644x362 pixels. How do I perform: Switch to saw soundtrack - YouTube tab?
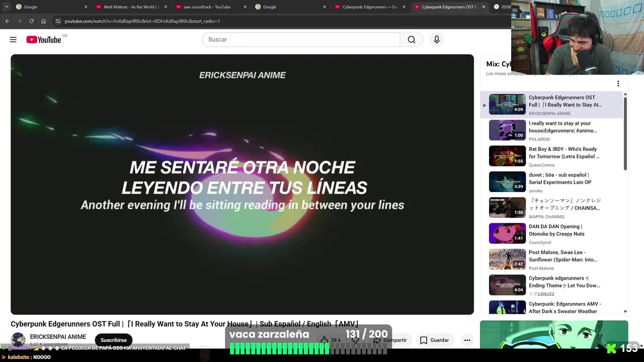(x=210, y=7)
